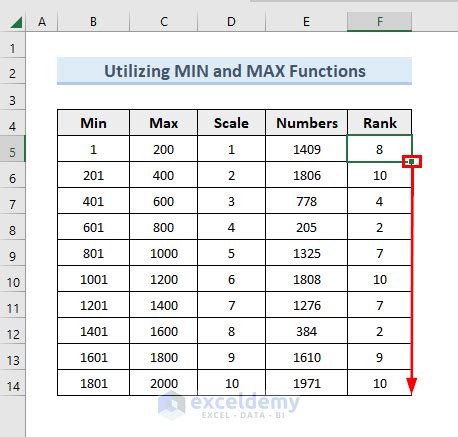
Task: Click the Select All corner triangle
Action: (16, 22)
